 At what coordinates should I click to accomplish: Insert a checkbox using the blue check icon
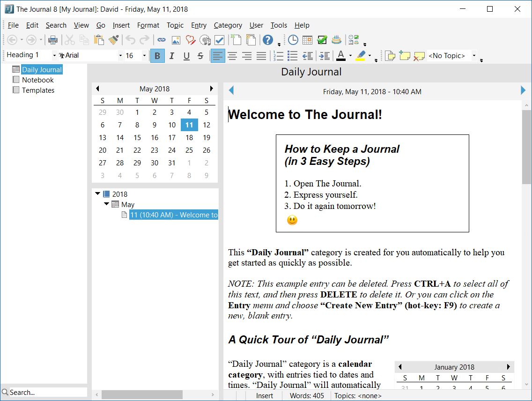point(220,40)
